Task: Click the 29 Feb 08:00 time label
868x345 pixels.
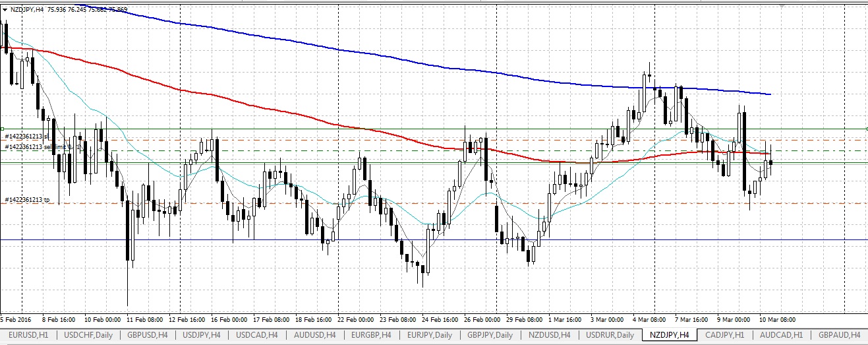Action: (523, 319)
